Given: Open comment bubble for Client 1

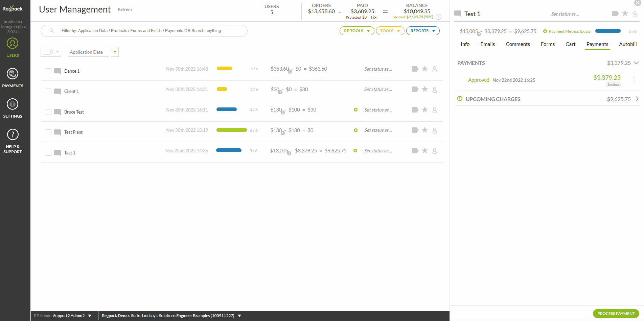Looking at the screenshot, I should click(x=57, y=92).
